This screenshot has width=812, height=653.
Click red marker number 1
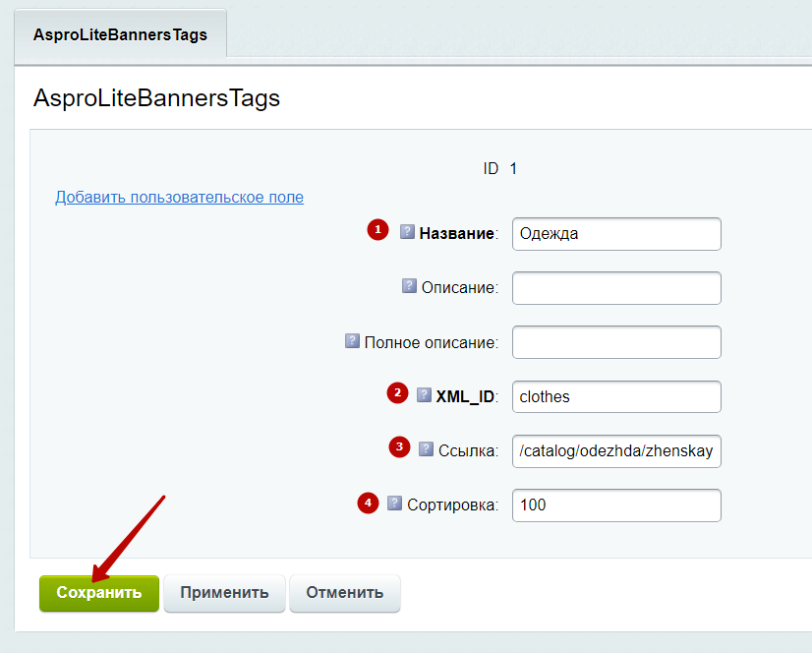tap(378, 229)
